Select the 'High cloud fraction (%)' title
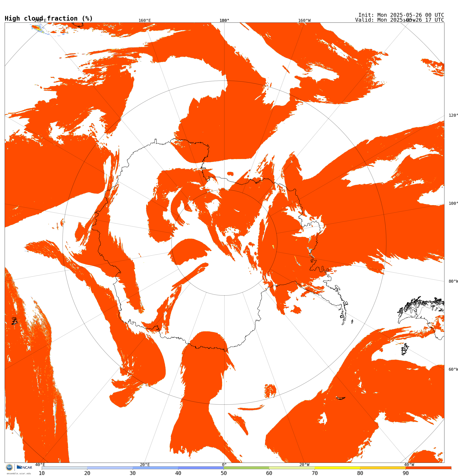Viewport: 458px width, 476px height. tap(49, 18)
